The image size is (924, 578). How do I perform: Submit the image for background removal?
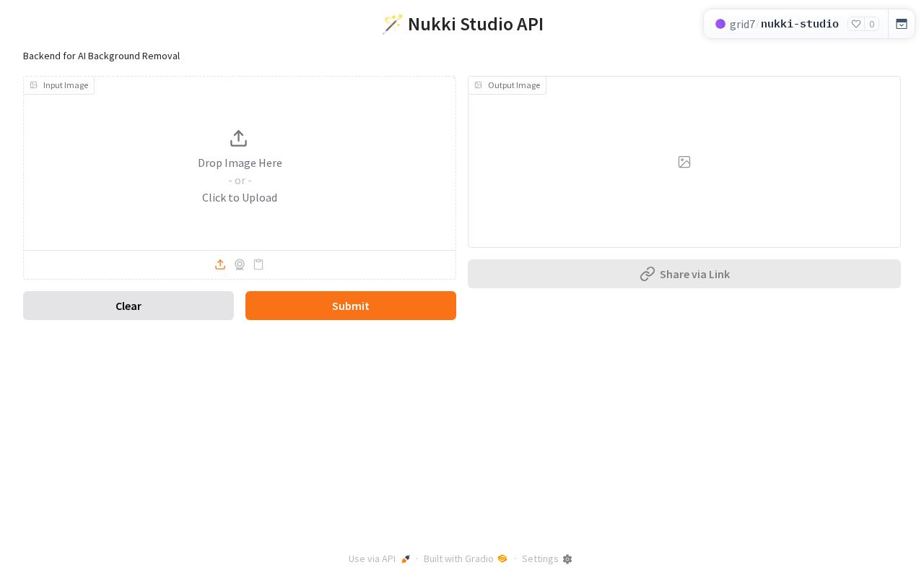click(351, 306)
